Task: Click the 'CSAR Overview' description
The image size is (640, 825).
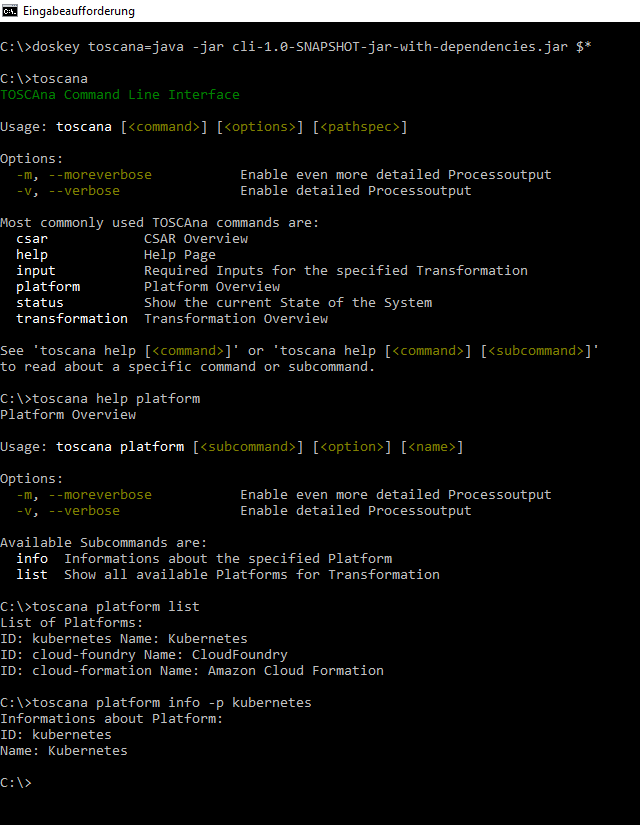Action: pos(196,239)
